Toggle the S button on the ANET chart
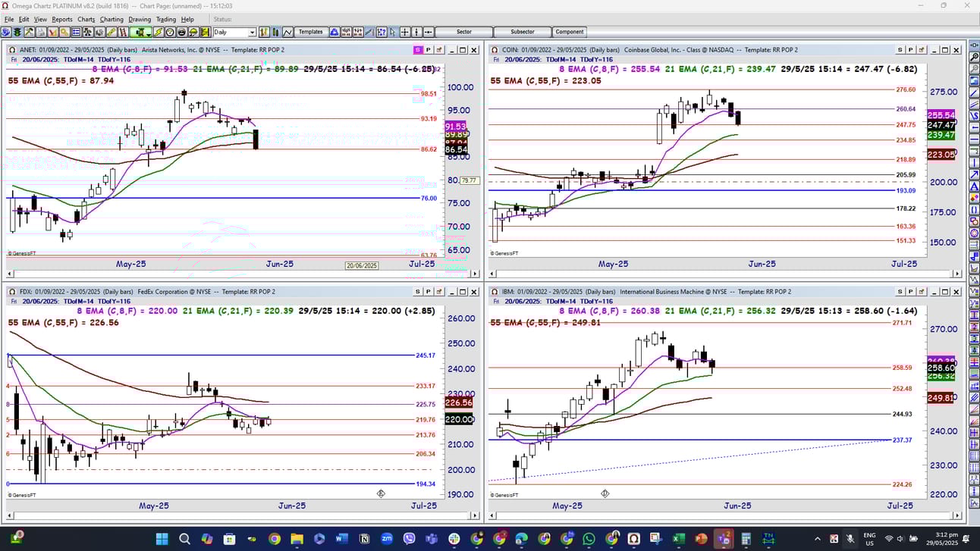Image resolution: width=980 pixels, height=551 pixels. click(417, 50)
